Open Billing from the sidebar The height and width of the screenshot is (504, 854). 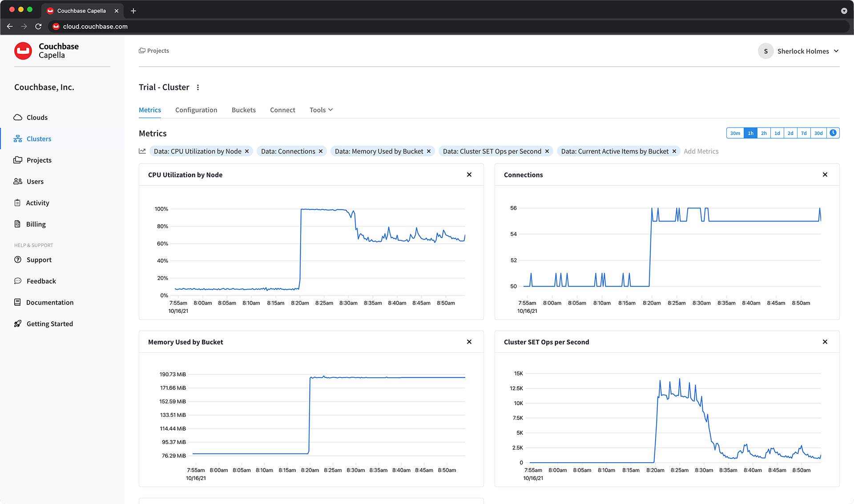click(36, 224)
